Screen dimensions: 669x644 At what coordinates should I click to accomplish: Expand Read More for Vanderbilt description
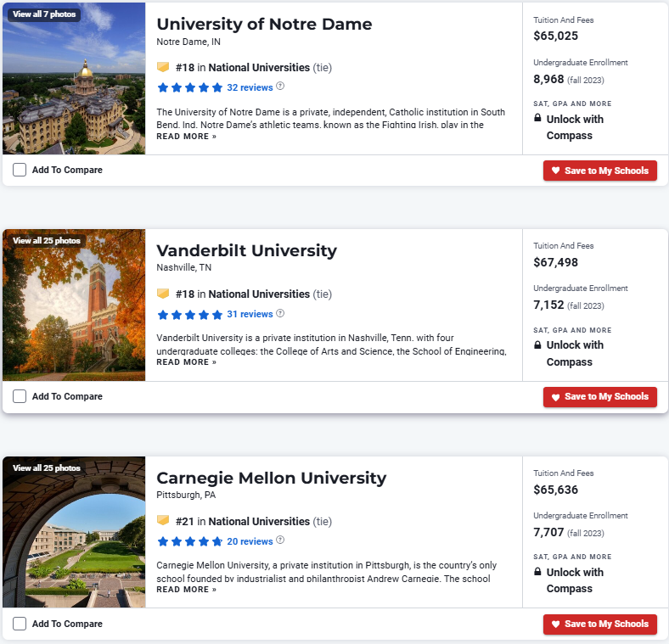pyautogui.click(x=186, y=362)
